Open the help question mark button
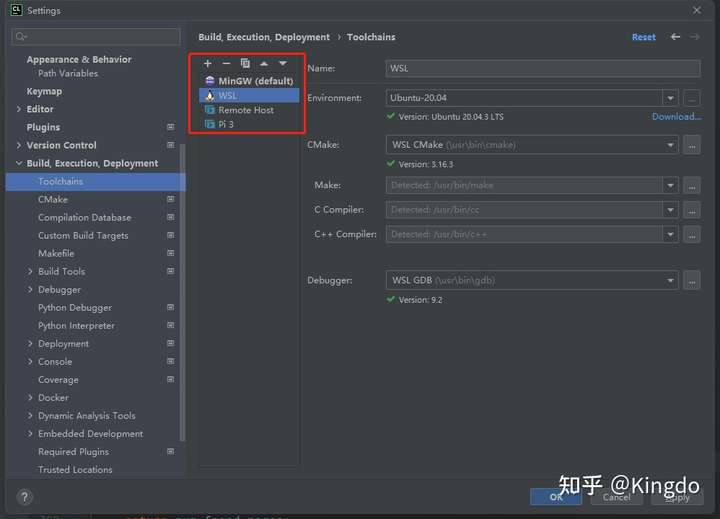The image size is (720, 519). 24,497
